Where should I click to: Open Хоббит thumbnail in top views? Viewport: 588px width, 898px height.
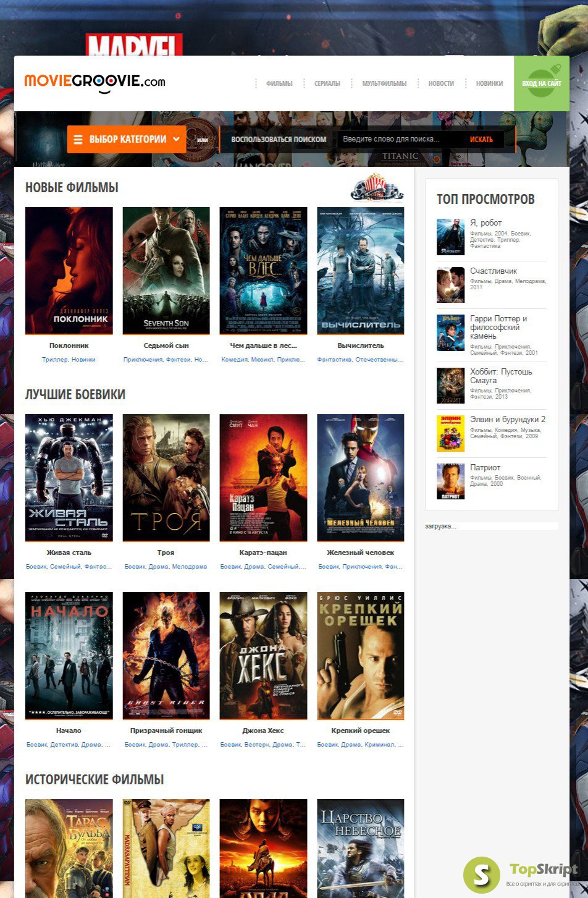(450, 386)
